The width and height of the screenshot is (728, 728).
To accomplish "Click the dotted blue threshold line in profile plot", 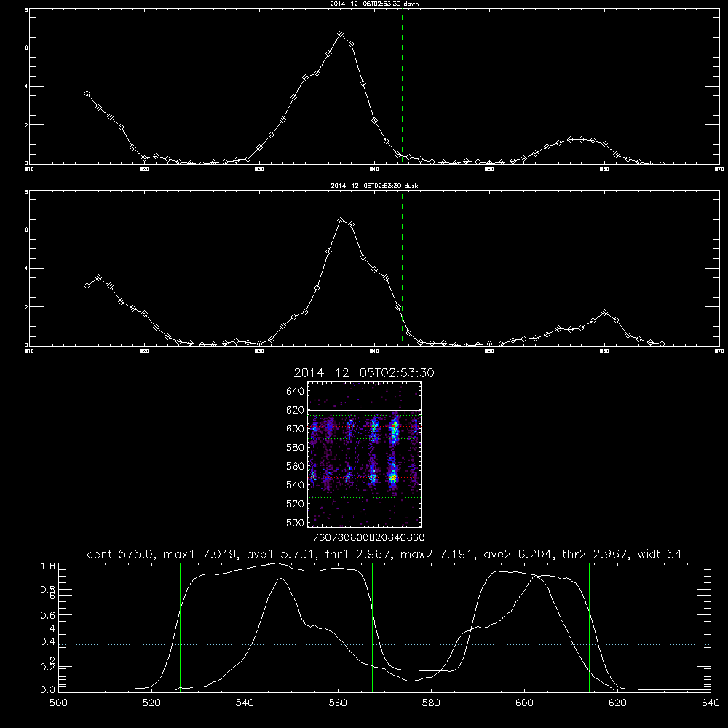I will [384, 644].
